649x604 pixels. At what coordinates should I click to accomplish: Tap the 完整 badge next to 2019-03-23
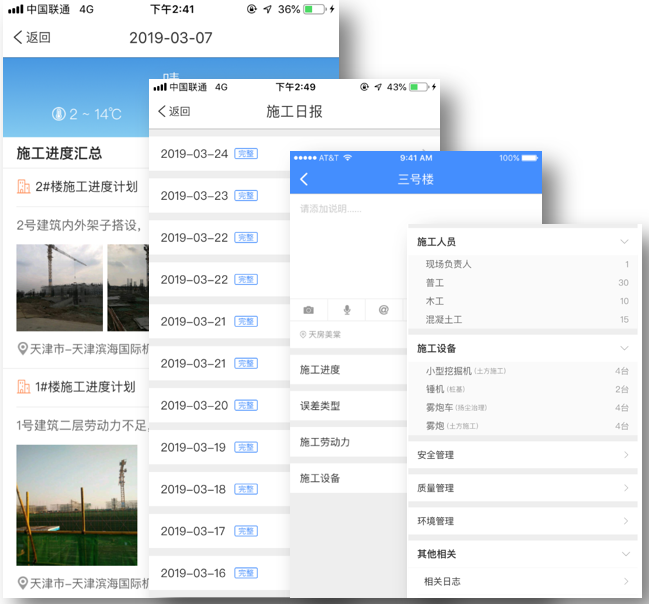click(246, 195)
